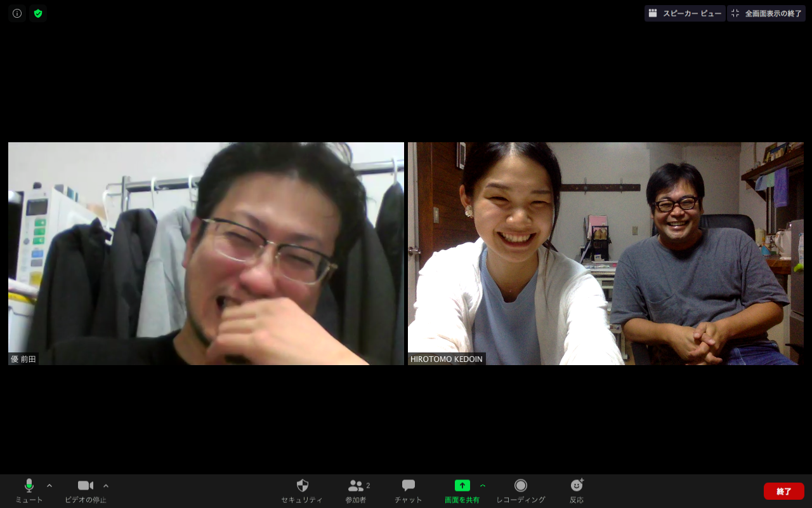
Task: Expand the audio options chevron beside ミュート
Action: click(49, 486)
